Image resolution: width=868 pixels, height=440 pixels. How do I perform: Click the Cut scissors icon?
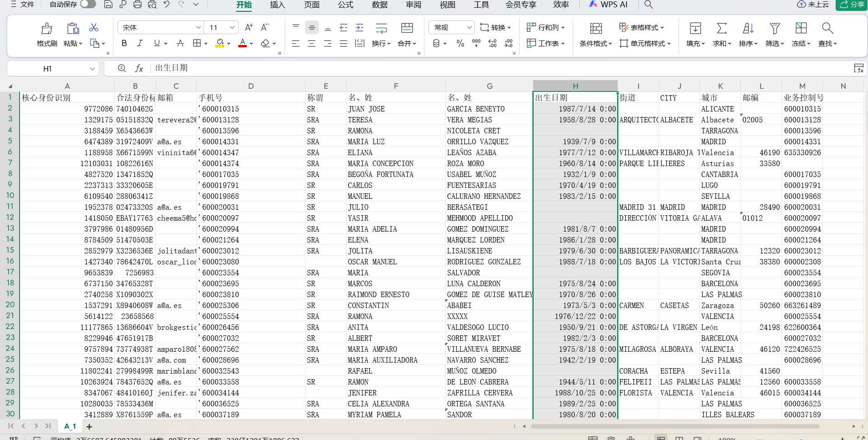[x=94, y=27]
